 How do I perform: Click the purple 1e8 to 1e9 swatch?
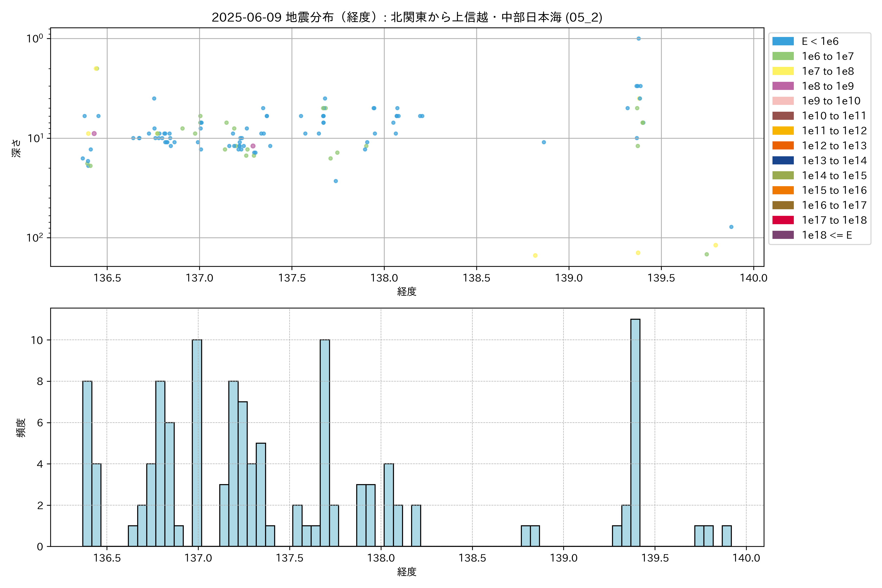tap(783, 86)
